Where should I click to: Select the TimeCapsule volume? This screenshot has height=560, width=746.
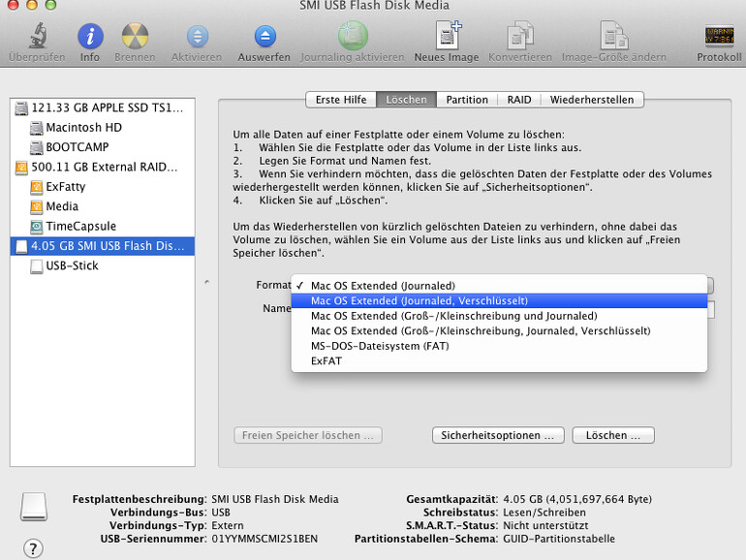[103, 226]
